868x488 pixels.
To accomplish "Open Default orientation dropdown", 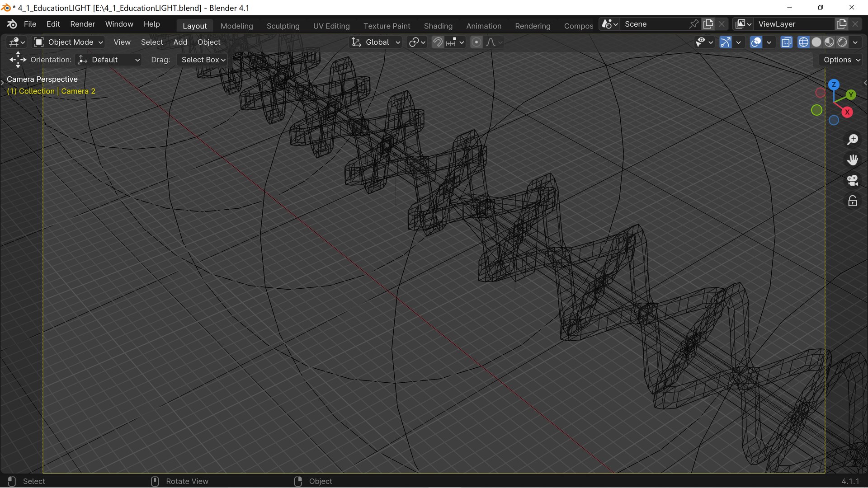I will (108, 60).
